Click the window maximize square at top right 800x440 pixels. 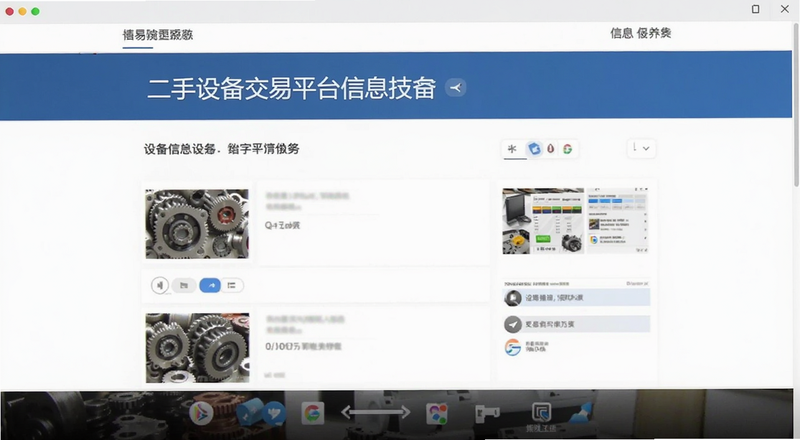pyautogui.click(x=756, y=9)
